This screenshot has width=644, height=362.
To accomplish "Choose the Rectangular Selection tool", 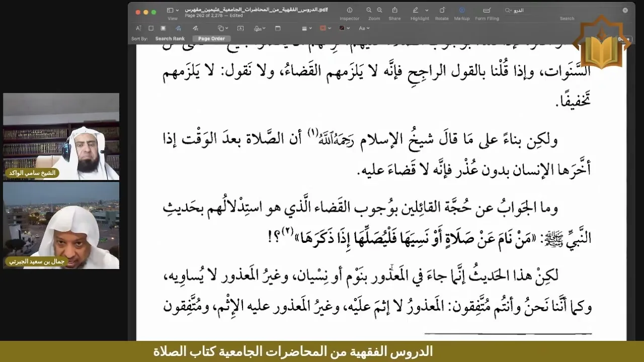I will coord(151,29).
